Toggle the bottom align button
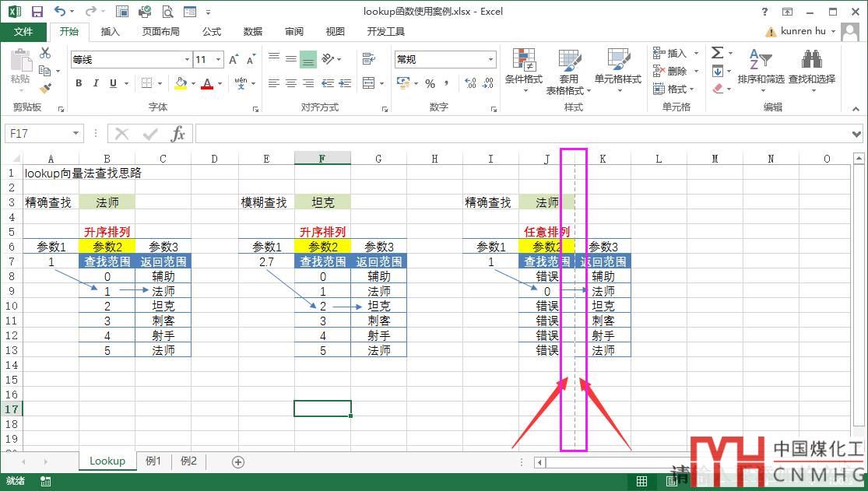 (308, 59)
